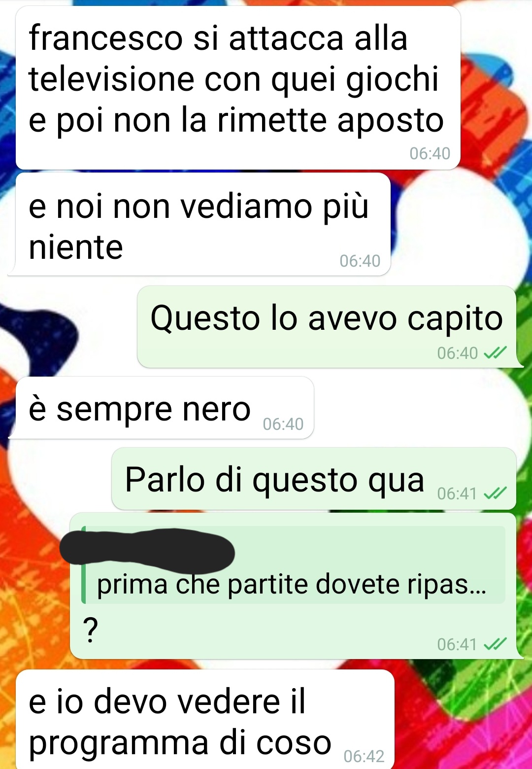The image size is (532, 769).
Task: Tap the 06:41 timestamp beside 'Parlo di questo qua'
Action: point(457,493)
